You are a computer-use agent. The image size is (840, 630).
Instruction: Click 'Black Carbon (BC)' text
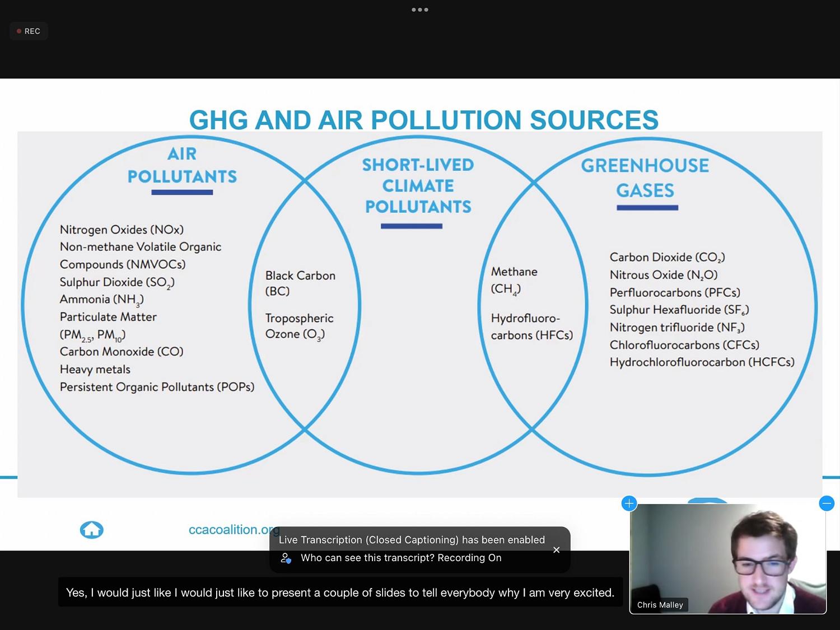click(300, 283)
